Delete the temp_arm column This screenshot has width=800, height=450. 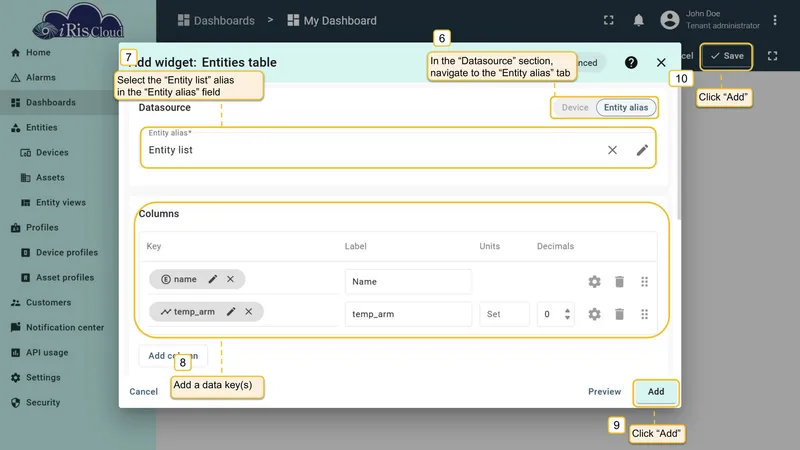click(619, 314)
